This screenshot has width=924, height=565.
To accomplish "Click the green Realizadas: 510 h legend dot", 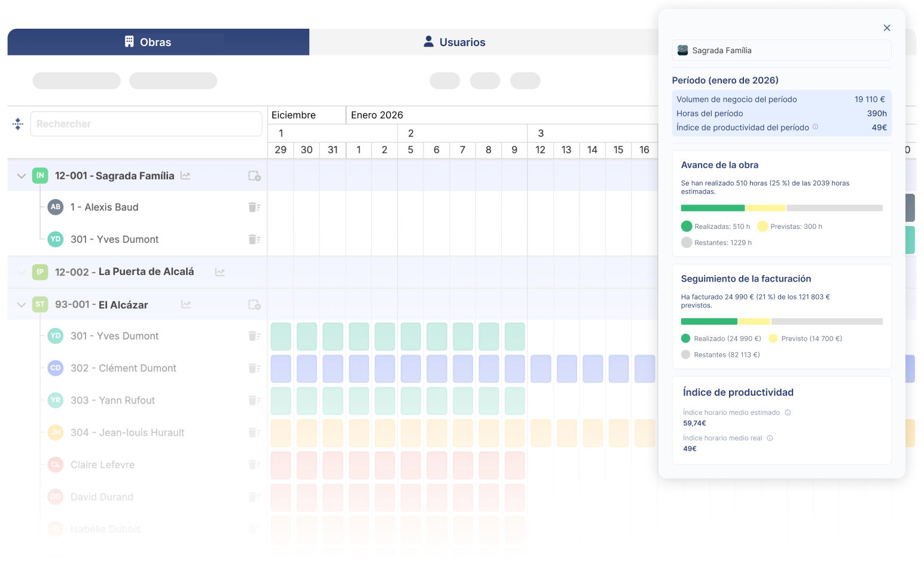I will tap(687, 226).
